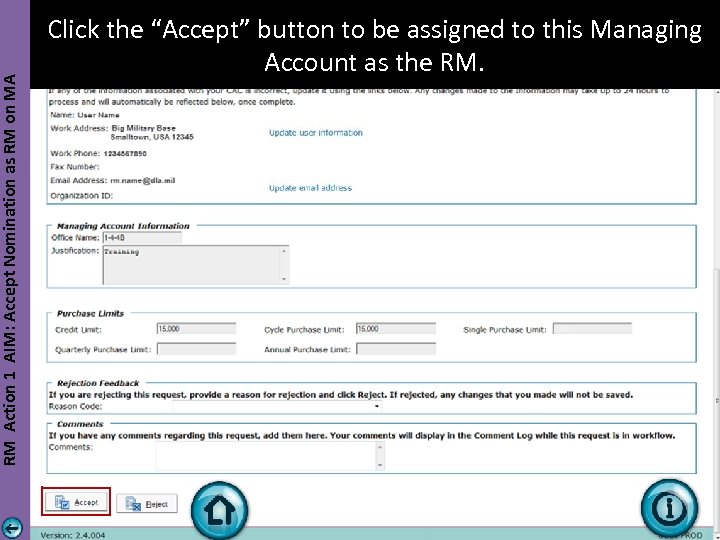Click the Reject button
This screenshot has height=540, width=720.
click(147, 504)
